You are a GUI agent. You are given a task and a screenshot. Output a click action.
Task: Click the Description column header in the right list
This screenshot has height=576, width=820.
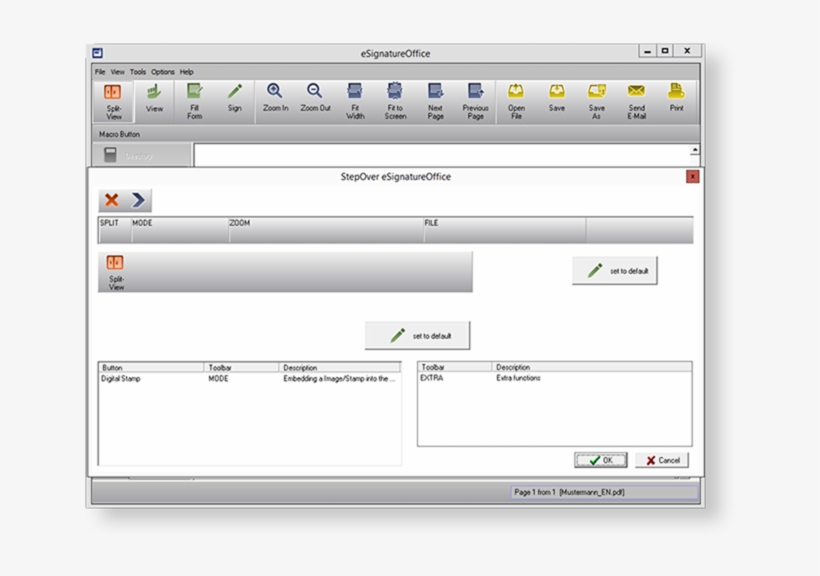(591, 367)
